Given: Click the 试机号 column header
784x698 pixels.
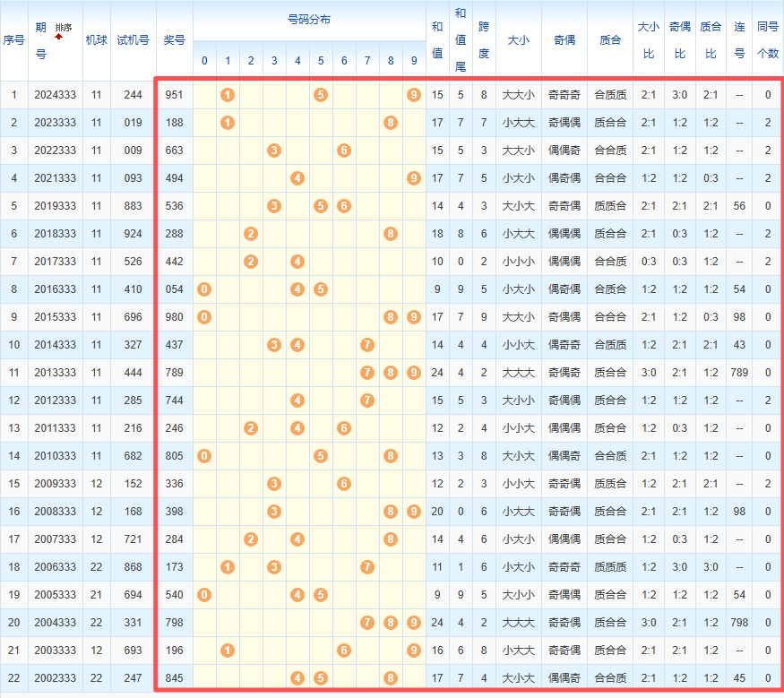Looking at the screenshot, I should click(x=133, y=39).
